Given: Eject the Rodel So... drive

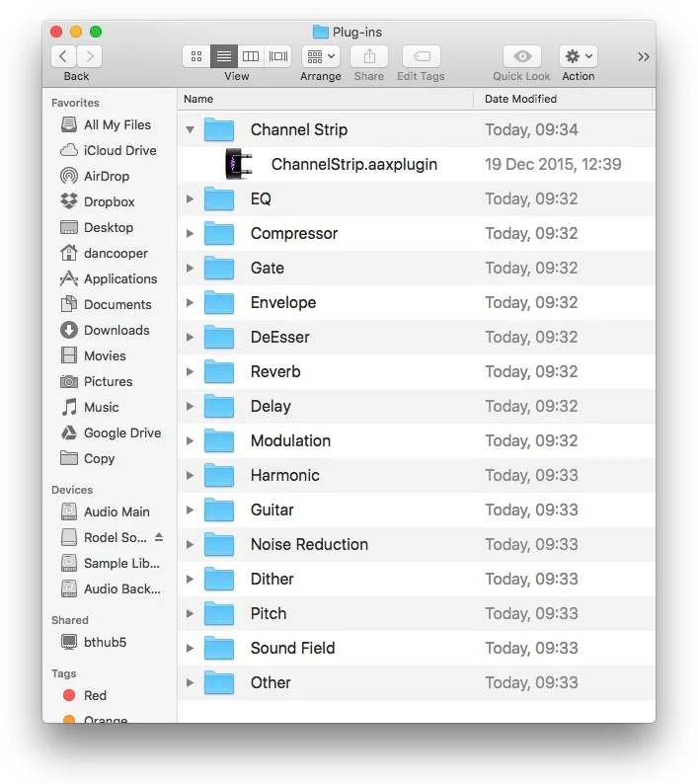Looking at the screenshot, I should [x=159, y=537].
